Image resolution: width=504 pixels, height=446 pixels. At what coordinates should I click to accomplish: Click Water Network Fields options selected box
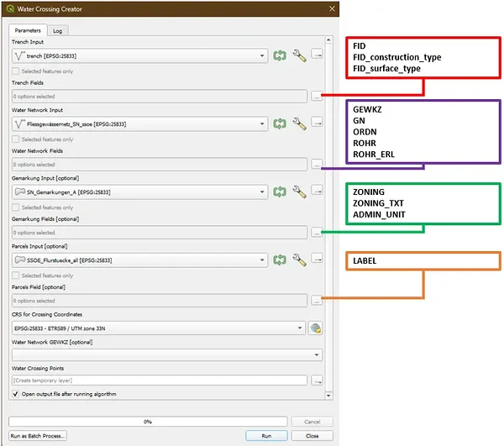[x=160, y=165]
